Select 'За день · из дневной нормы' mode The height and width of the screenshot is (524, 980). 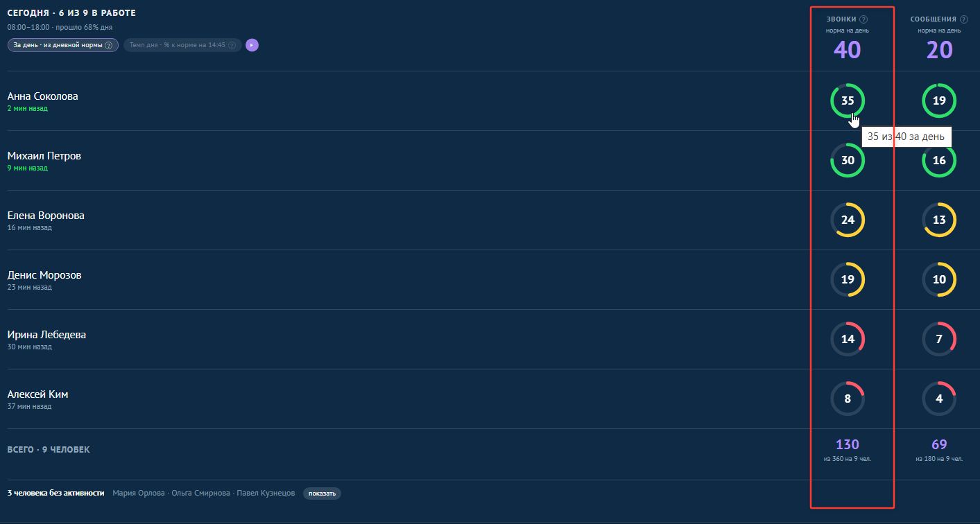(x=63, y=45)
